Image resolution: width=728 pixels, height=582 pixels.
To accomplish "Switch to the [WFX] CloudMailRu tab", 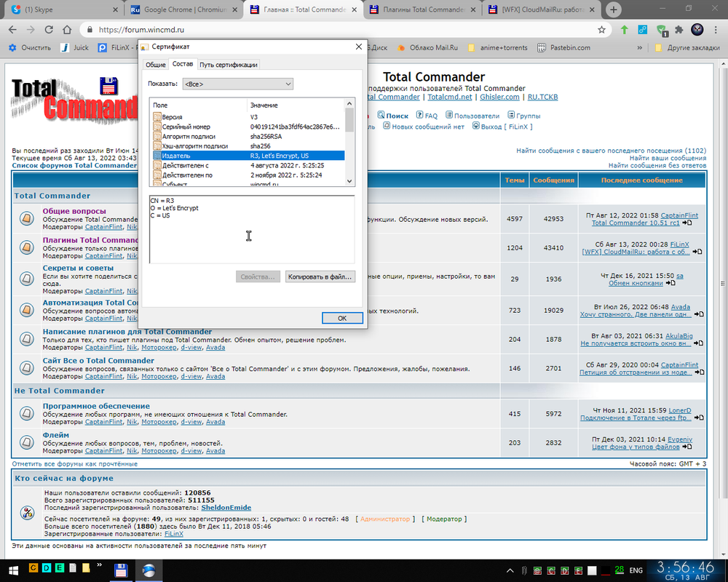I will 542,9.
